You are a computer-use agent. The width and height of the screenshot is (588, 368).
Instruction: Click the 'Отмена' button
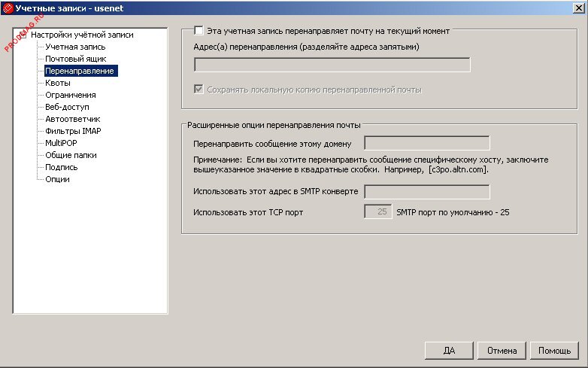[502, 351]
